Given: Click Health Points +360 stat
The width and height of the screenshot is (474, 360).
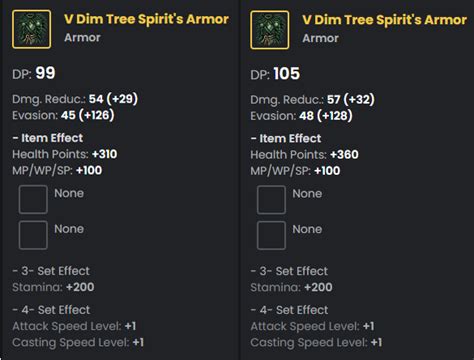Looking at the screenshot, I should [304, 155].
